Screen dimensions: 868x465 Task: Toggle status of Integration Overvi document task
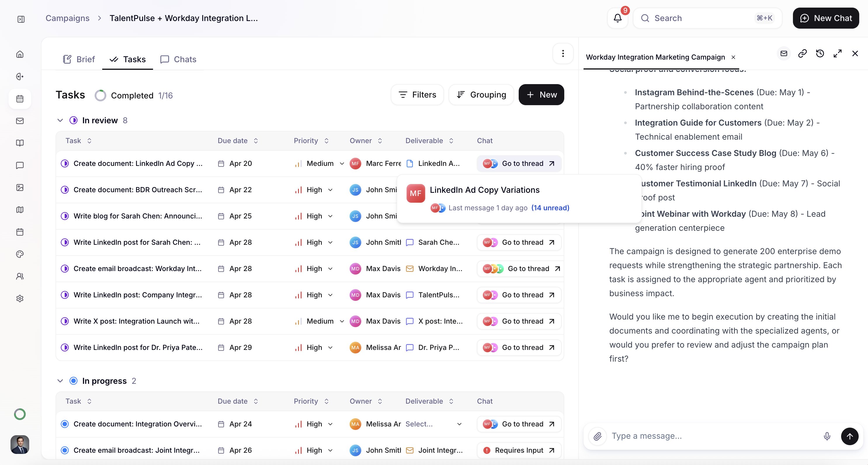(65, 424)
